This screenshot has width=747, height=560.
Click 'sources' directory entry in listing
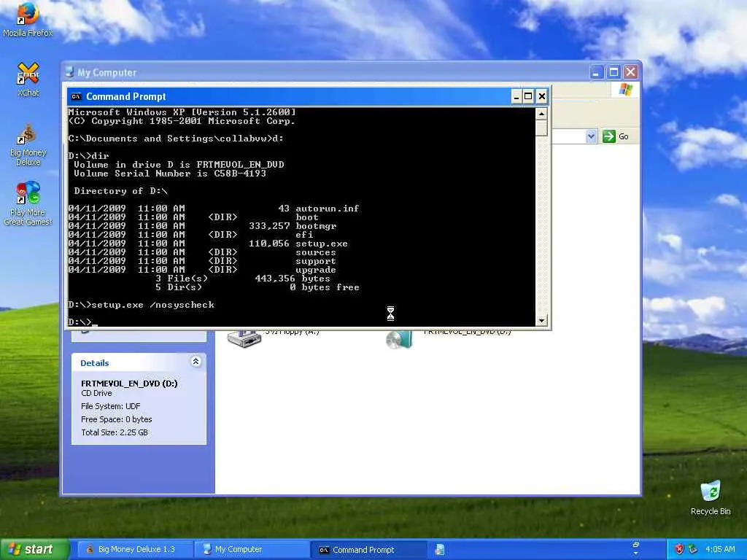pyautogui.click(x=315, y=252)
